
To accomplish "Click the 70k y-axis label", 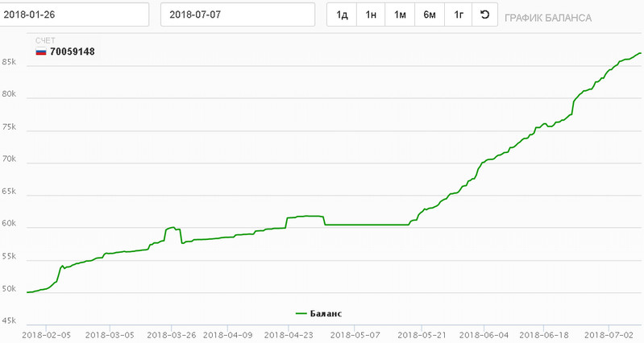I will coord(9,159).
